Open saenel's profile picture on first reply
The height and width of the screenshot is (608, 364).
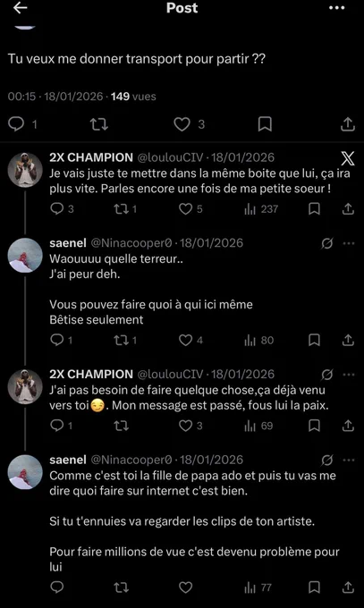point(25,255)
